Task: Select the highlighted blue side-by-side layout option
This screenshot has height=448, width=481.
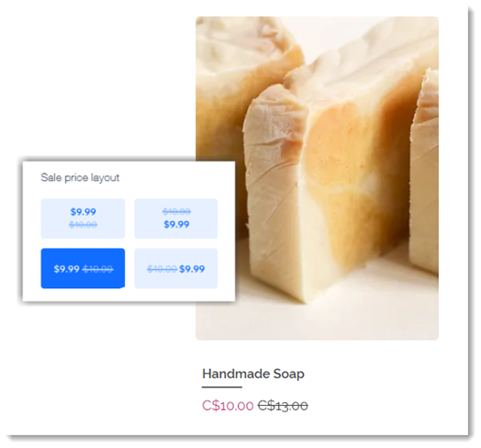Action: point(83,268)
